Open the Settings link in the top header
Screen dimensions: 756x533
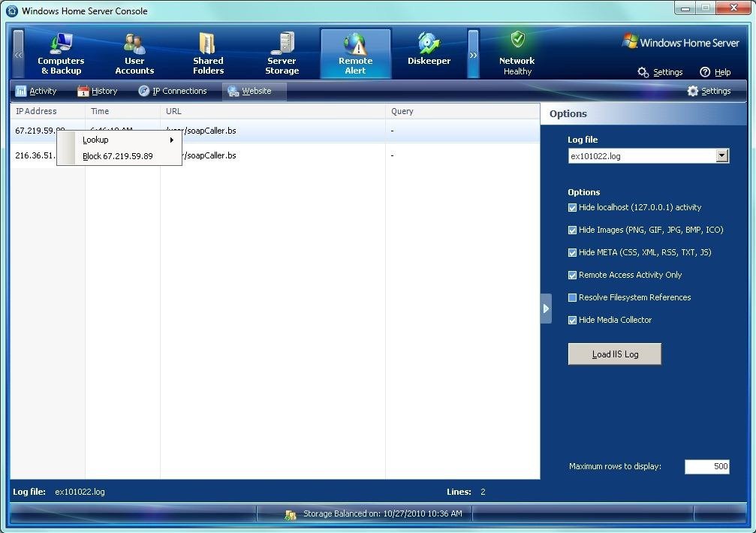click(x=667, y=72)
